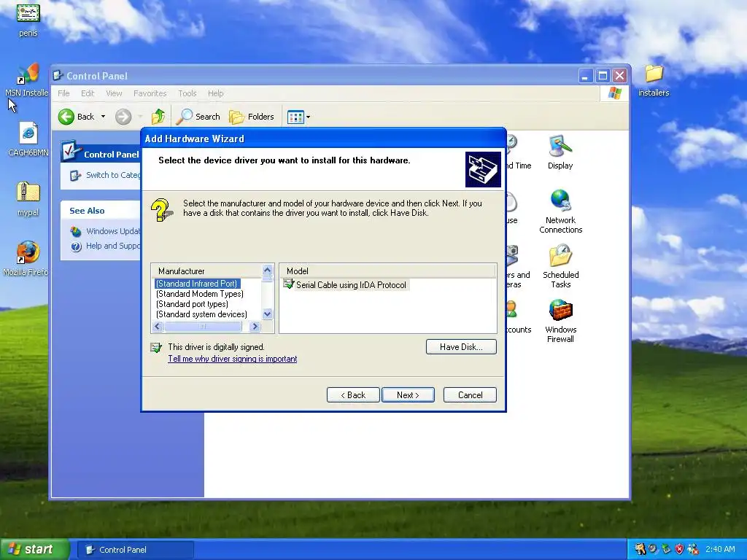Click the red shield security tray icon
The width and height of the screenshot is (747, 560).
(679, 549)
